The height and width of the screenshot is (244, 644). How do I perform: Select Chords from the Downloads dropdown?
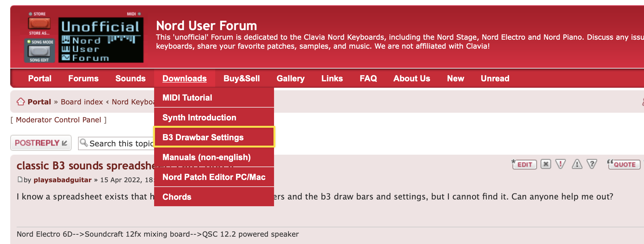tap(214, 197)
